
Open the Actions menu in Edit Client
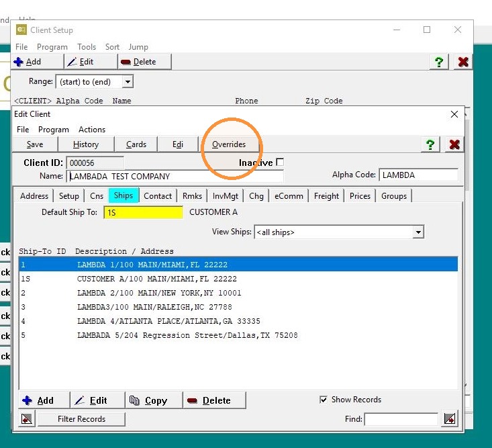[x=92, y=130]
